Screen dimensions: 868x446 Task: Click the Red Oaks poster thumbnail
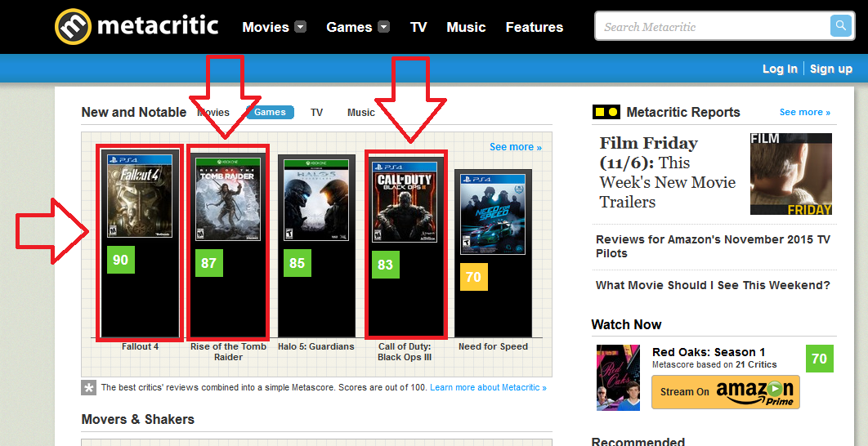coord(618,378)
